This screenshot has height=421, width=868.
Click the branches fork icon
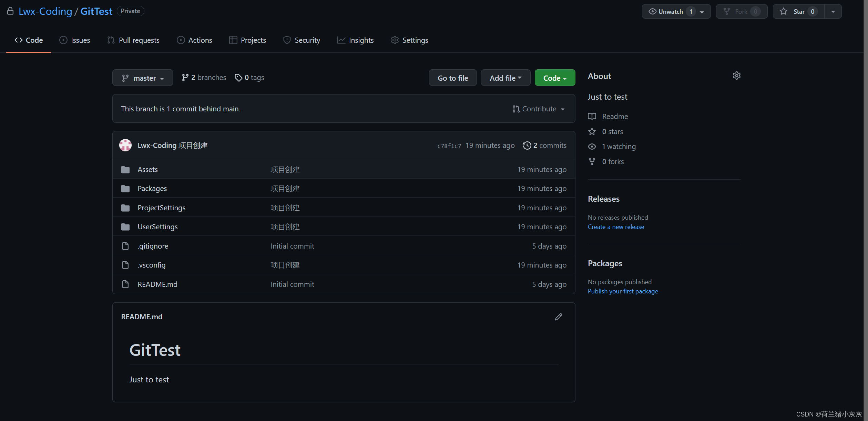click(185, 78)
